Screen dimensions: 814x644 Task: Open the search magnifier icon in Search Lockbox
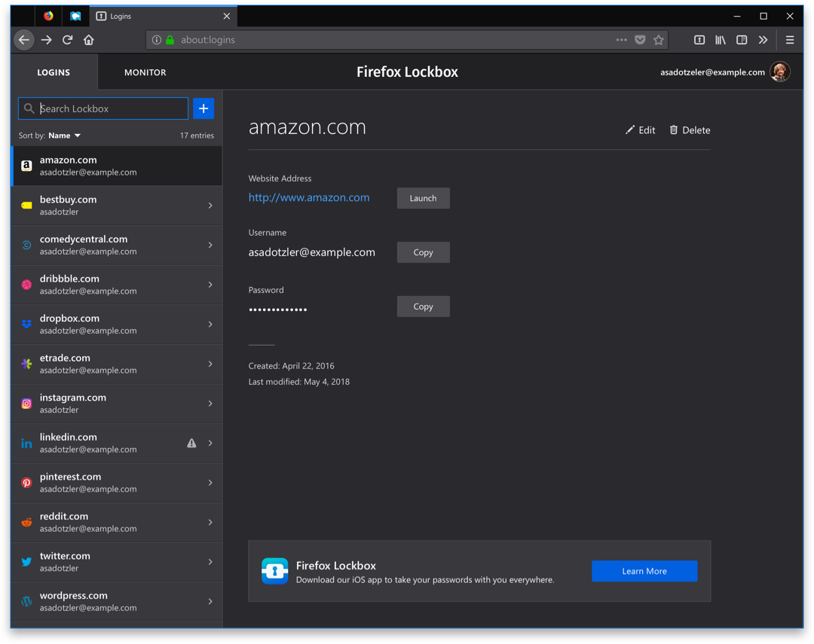coord(28,108)
